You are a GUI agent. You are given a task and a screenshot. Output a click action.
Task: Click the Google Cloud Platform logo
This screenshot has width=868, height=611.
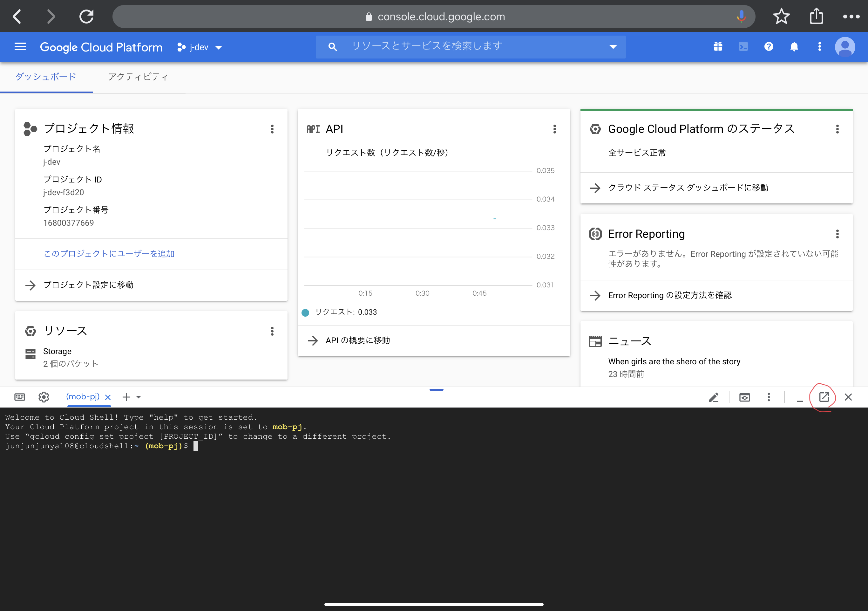click(x=101, y=47)
